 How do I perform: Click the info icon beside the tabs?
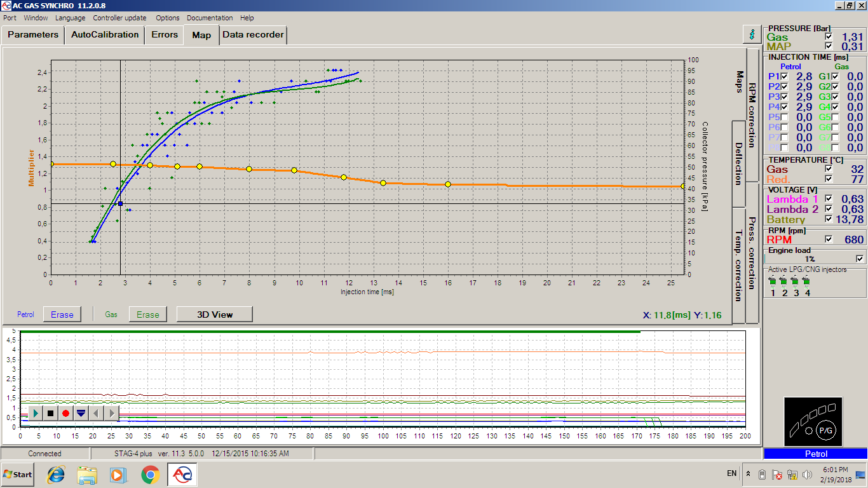752,34
